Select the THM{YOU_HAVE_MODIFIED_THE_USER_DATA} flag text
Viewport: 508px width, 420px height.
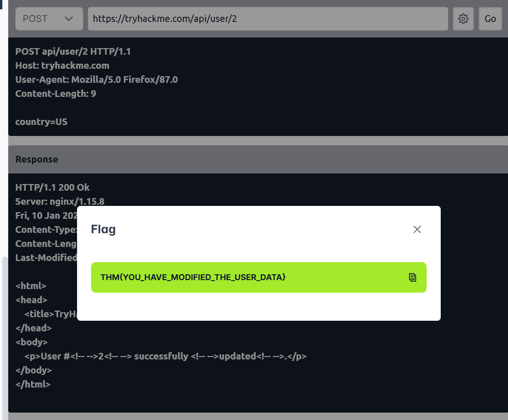click(x=193, y=277)
